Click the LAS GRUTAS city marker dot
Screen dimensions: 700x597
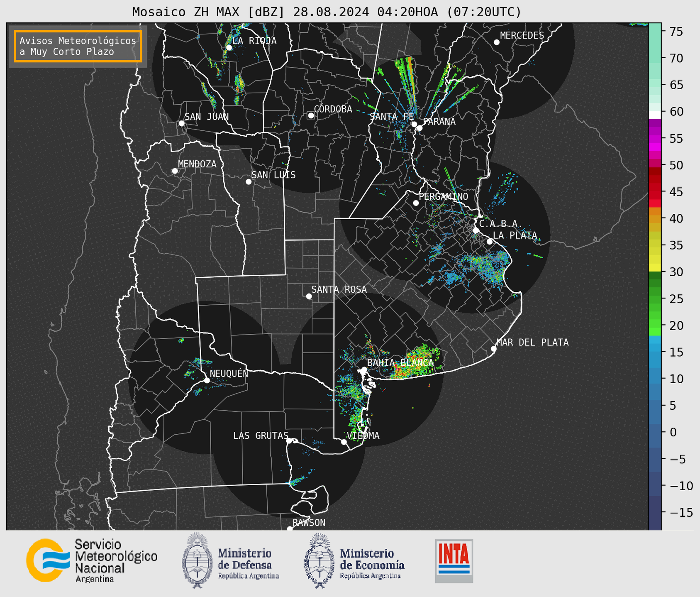point(289,441)
